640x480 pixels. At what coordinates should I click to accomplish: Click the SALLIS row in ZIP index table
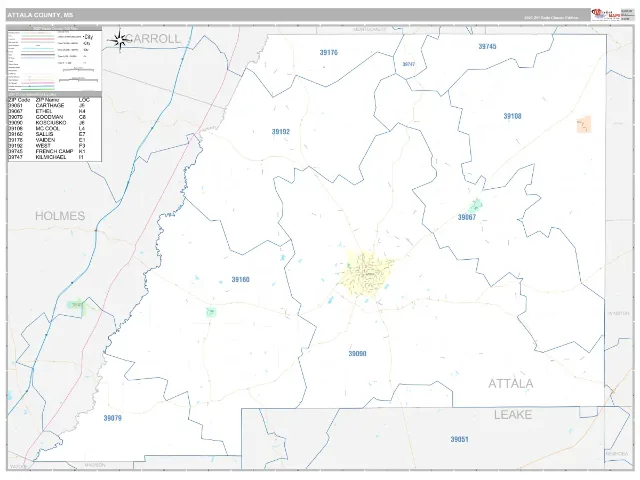55,134
